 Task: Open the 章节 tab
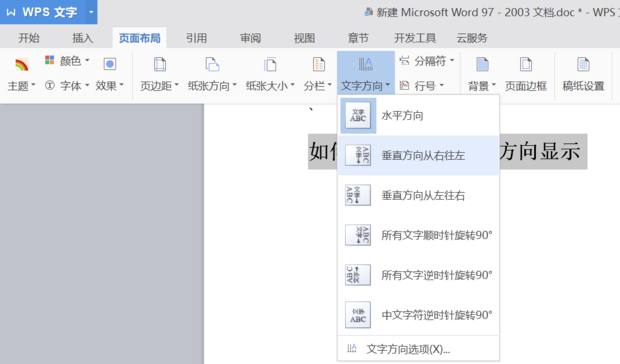(x=358, y=38)
